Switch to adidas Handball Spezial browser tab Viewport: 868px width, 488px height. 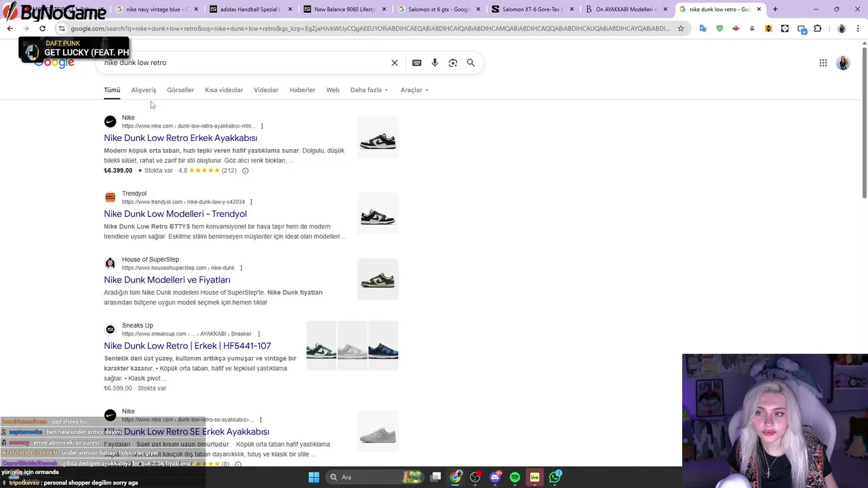(x=250, y=9)
